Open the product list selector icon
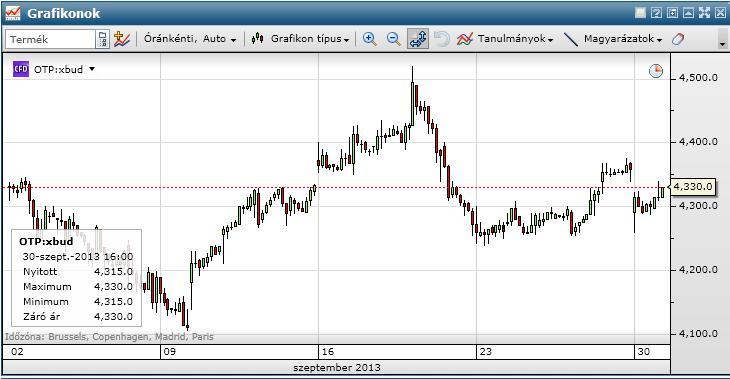730x379 pixels. pyautogui.click(x=102, y=39)
